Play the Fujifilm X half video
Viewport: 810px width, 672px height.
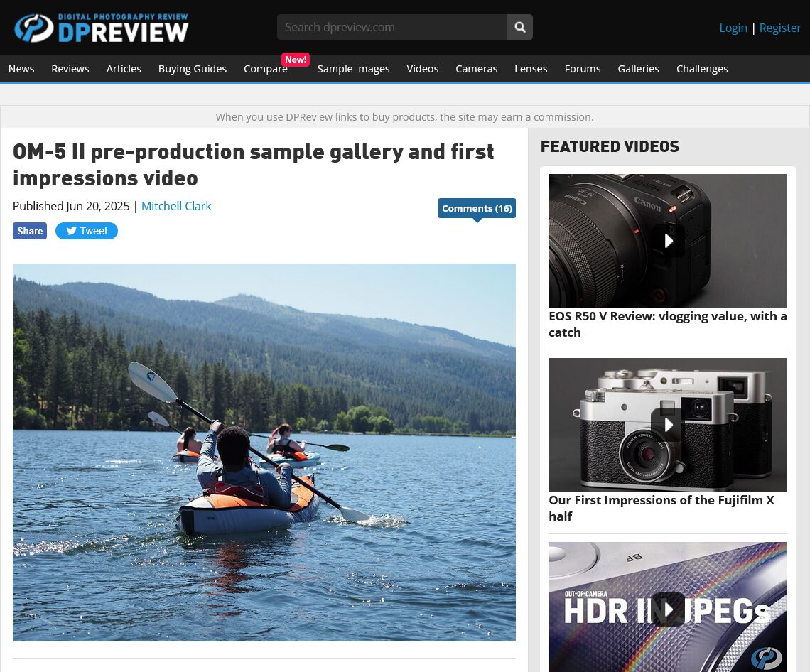[x=667, y=425]
